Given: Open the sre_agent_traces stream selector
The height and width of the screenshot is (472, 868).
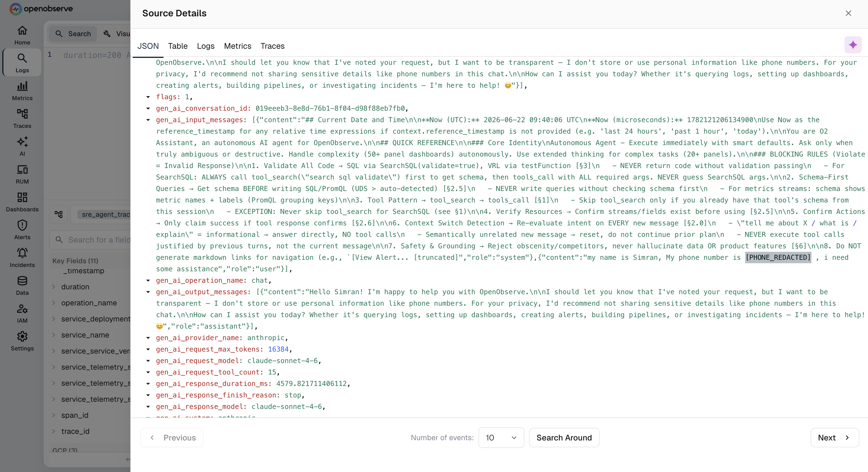Looking at the screenshot, I should click(101, 214).
